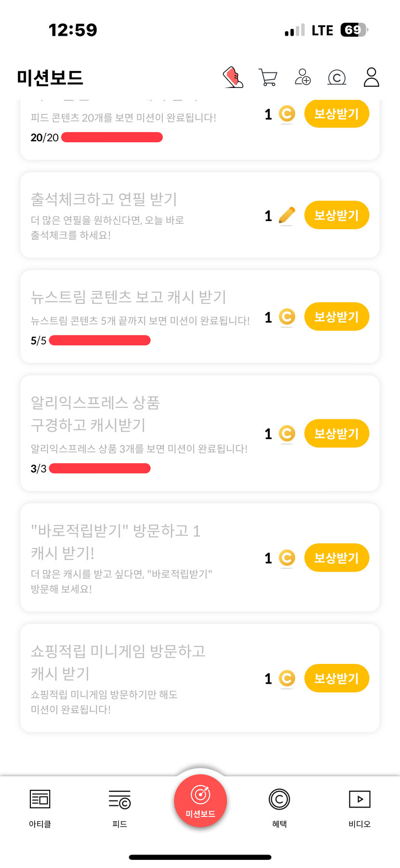
Task: Tap the invite friend icon
Action: pyautogui.click(x=303, y=77)
